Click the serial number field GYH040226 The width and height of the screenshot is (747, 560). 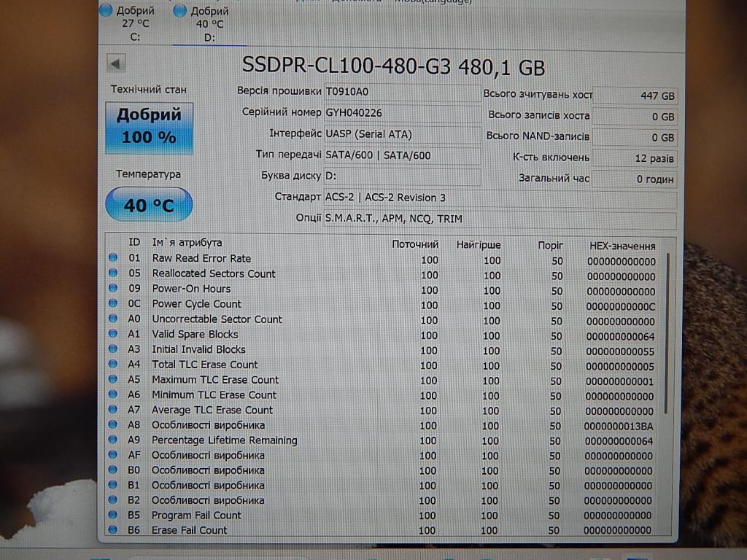(401, 113)
